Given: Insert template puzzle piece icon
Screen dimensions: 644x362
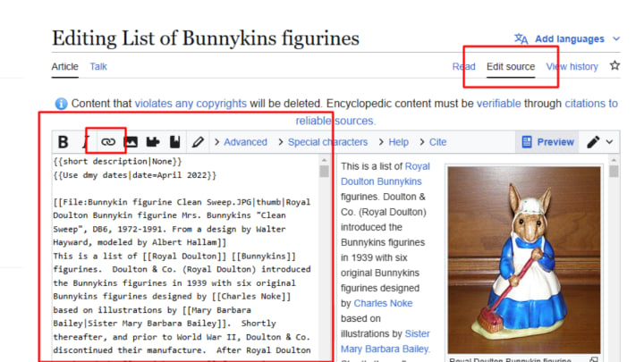Looking at the screenshot, I should click(153, 142).
